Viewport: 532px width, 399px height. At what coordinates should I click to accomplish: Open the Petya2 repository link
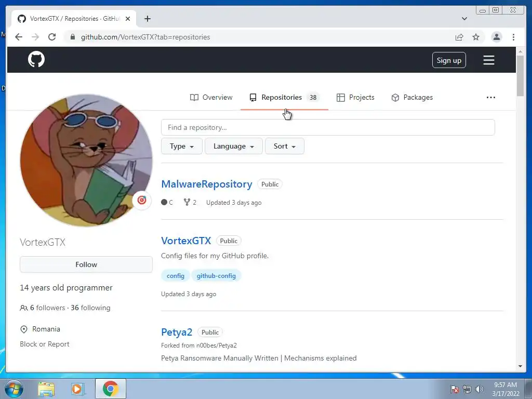[177, 332]
